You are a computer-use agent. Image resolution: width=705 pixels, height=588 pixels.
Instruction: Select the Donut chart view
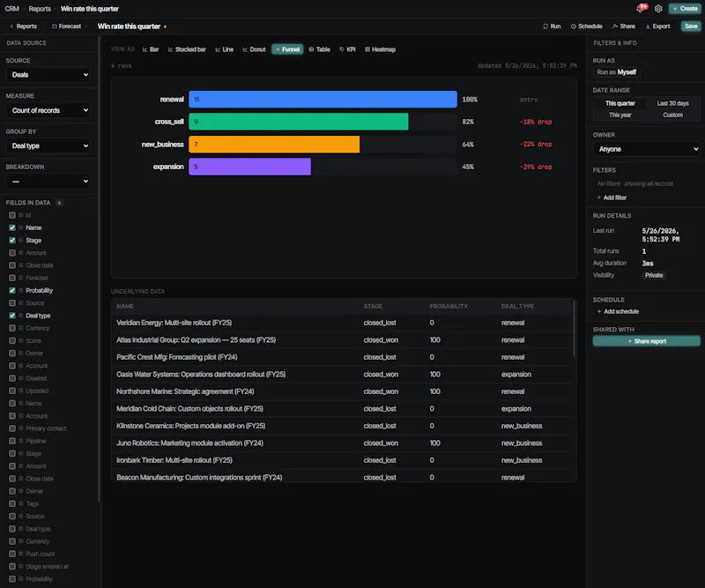255,49
